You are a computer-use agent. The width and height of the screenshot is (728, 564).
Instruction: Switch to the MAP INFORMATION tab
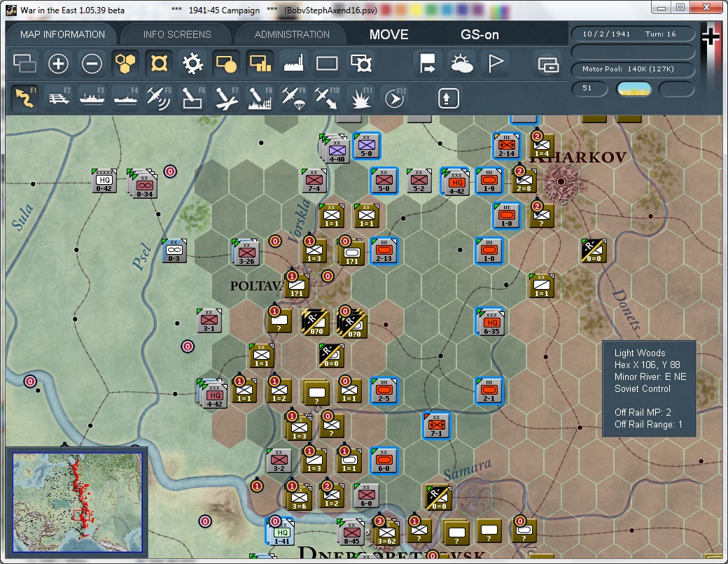63,34
